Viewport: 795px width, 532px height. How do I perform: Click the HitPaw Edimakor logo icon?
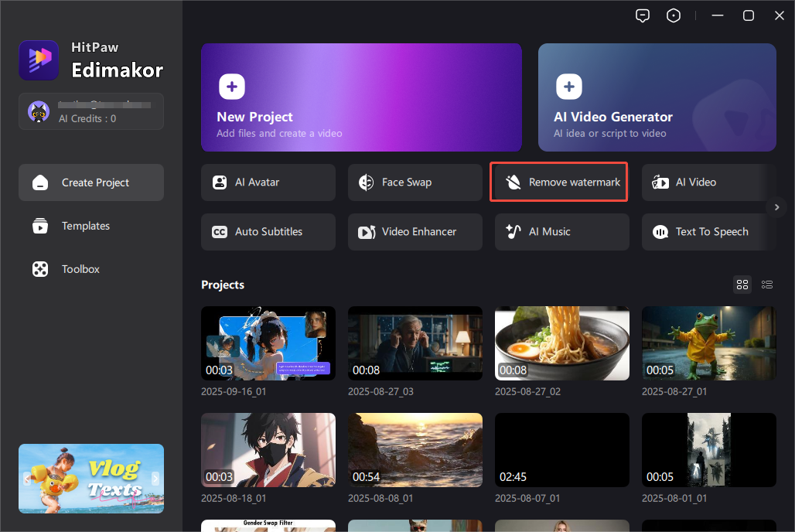tap(39, 60)
